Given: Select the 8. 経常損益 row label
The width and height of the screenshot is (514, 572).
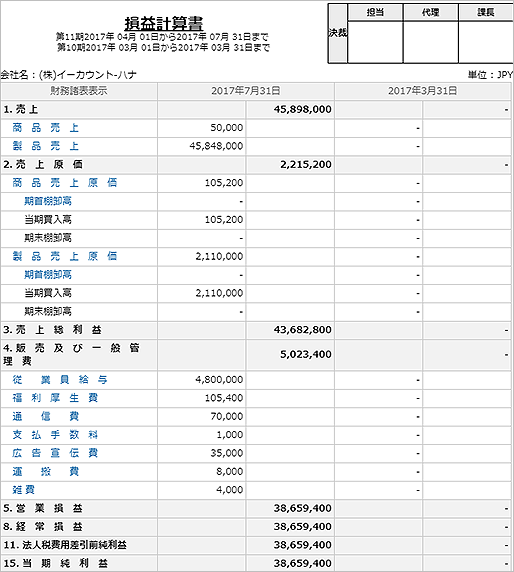Looking at the screenshot, I should pyautogui.click(x=43, y=526).
